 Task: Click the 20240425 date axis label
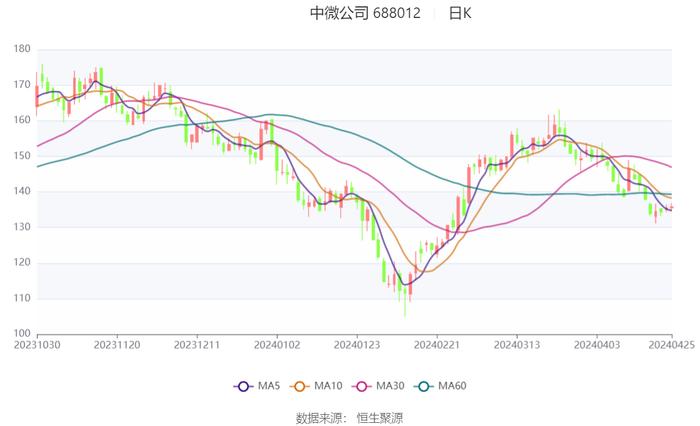pos(671,345)
